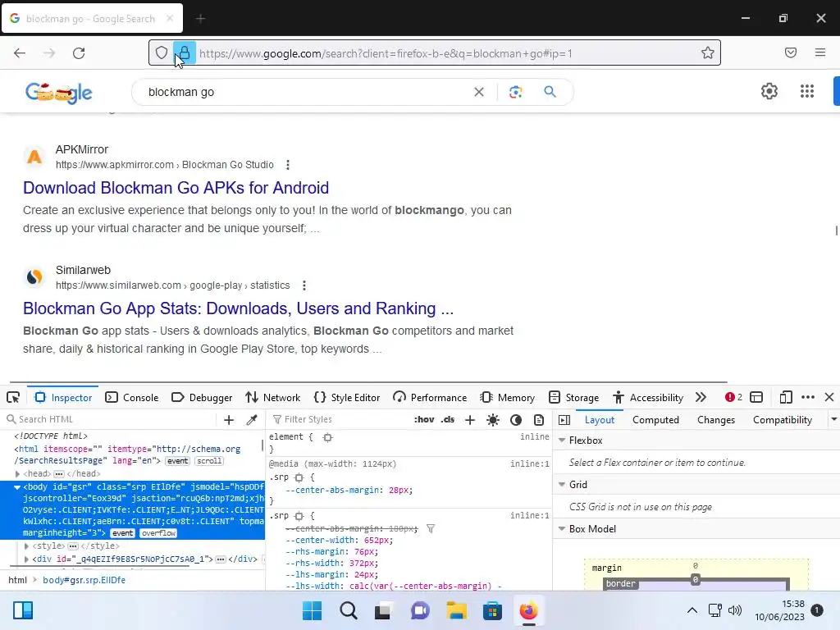840x630 pixels.
Task: Collapse the Box Model section
Action: pos(562,529)
